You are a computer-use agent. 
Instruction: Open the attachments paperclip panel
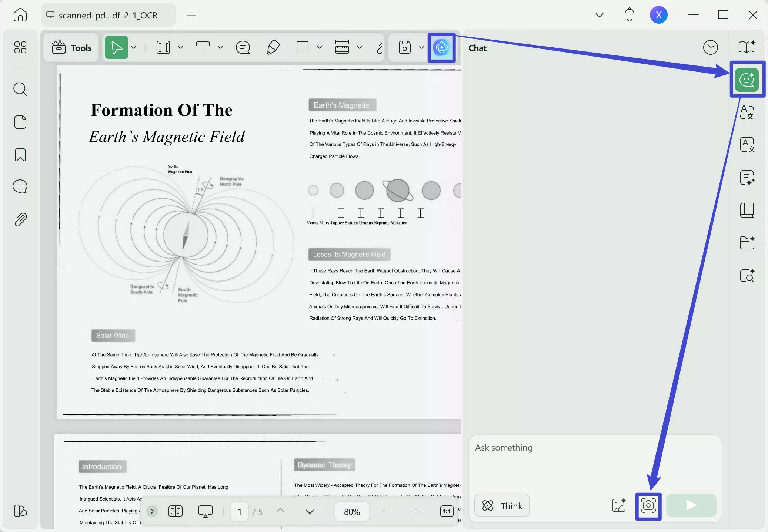pyautogui.click(x=20, y=219)
